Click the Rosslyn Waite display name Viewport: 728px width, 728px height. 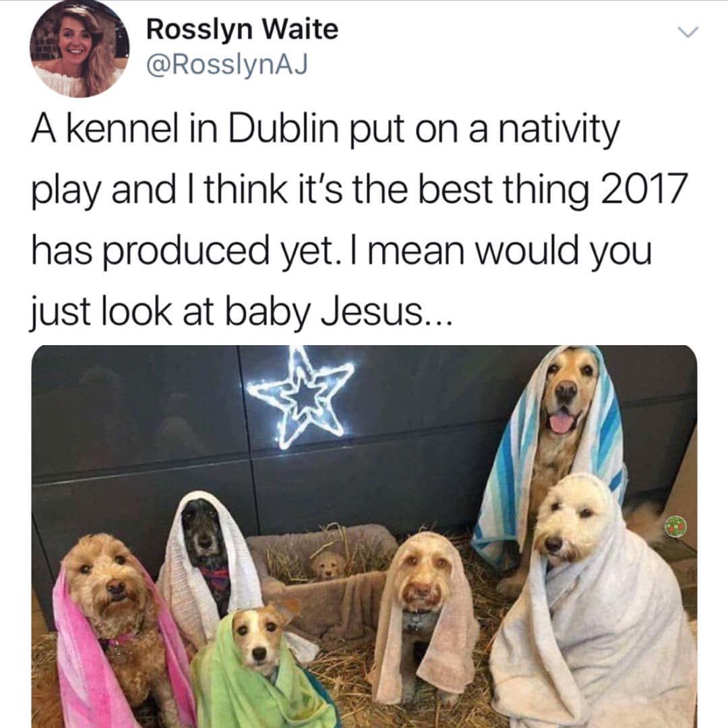click(x=243, y=29)
